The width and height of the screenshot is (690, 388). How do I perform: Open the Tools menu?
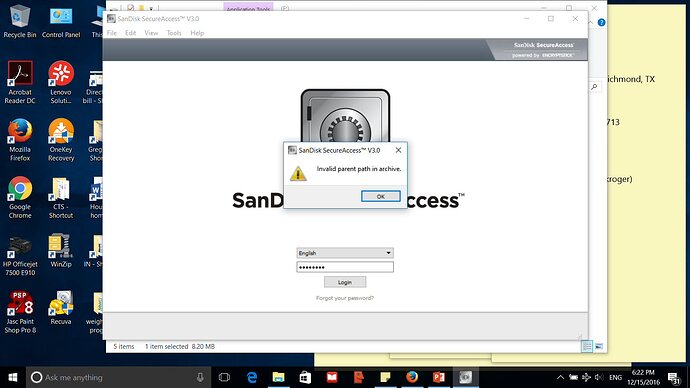tap(174, 33)
